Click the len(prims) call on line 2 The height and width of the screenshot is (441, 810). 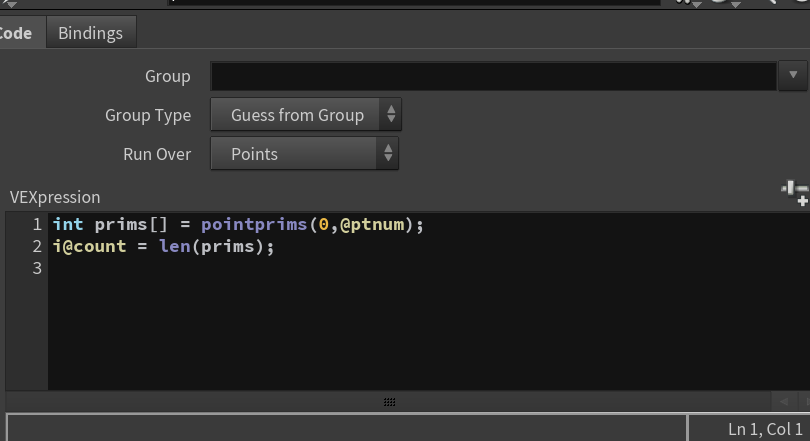click(211, 246)
